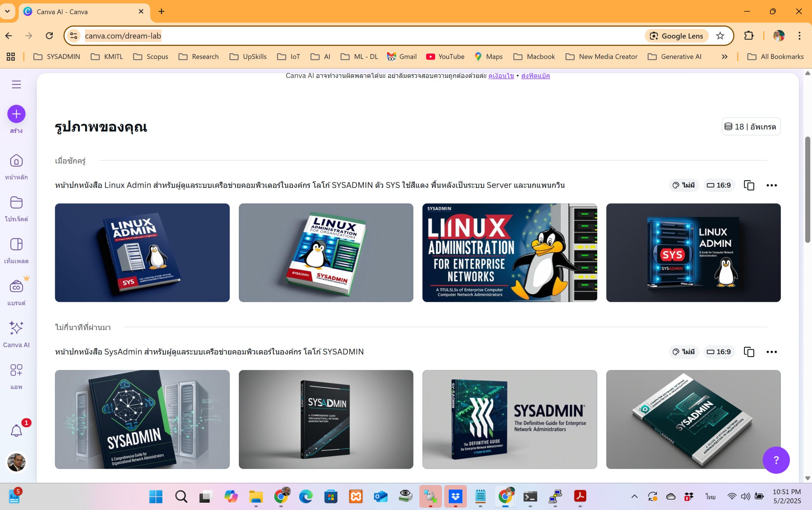Open more options for SysAdmin prompt

pos(771,351)
